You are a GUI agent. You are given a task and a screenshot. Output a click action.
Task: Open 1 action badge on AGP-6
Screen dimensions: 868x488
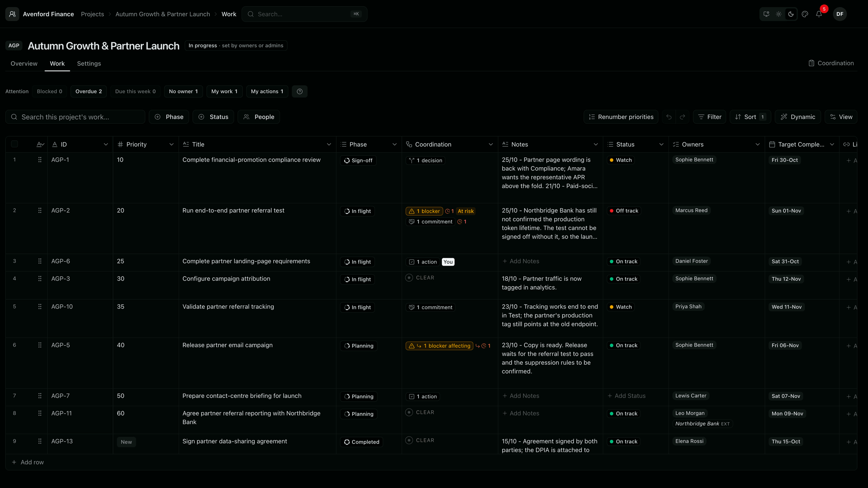point(422,262)
